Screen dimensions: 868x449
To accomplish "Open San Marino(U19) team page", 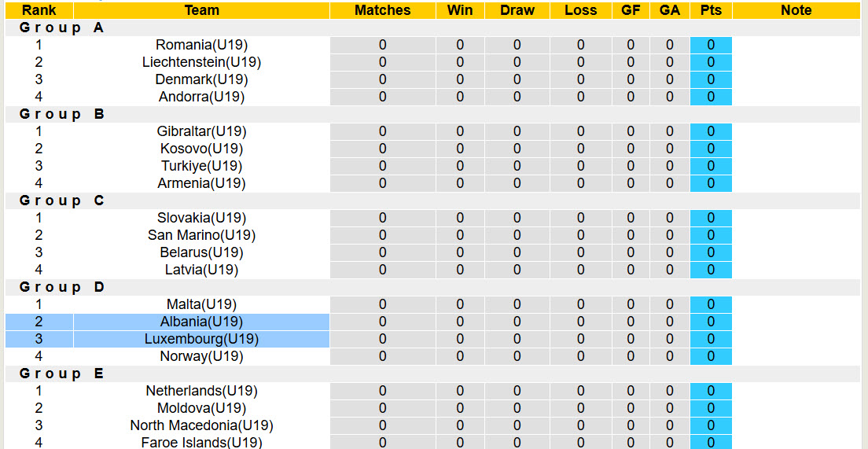I will 201,235.
